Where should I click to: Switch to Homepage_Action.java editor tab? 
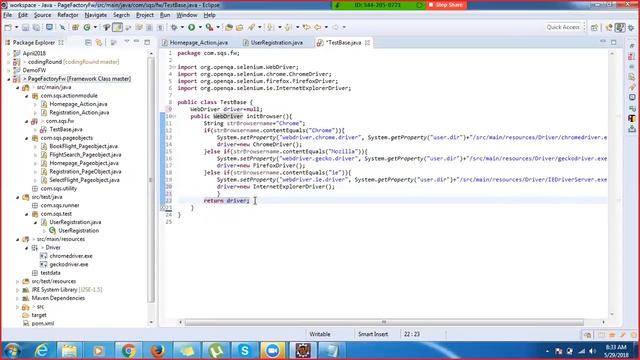tap(195, 42)
